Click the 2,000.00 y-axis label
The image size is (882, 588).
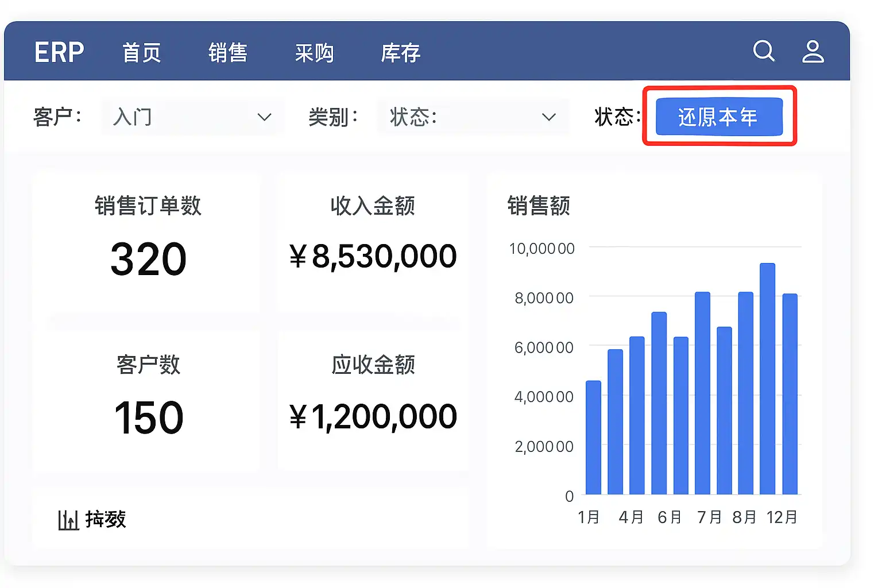(x=544, y=446)
